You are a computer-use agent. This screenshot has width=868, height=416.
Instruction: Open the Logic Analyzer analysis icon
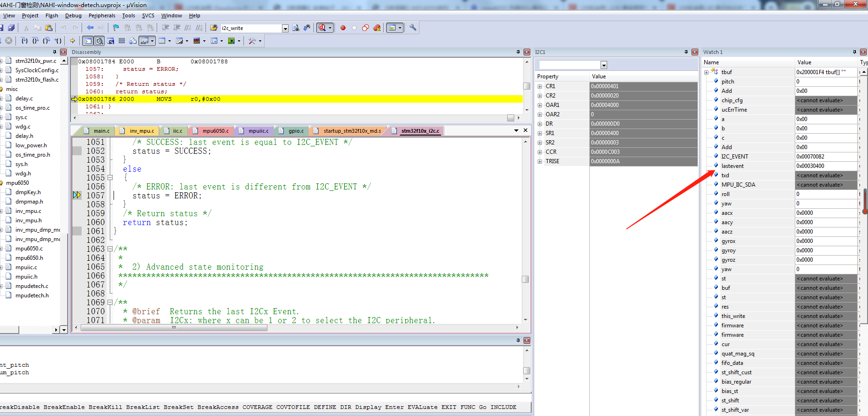[x=197, y=41]
